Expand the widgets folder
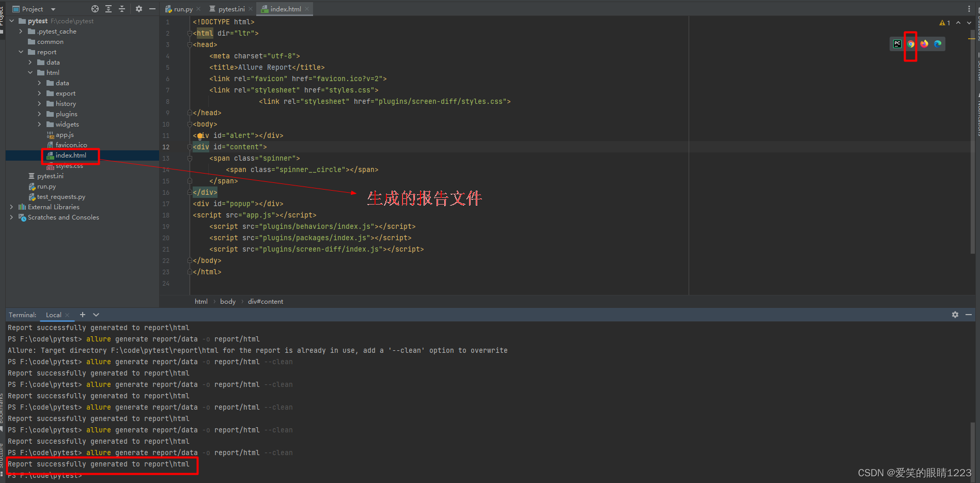 click(x=39, y=124)
